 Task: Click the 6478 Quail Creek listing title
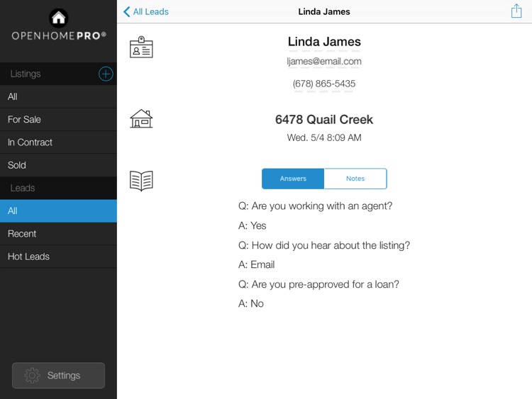324,119
